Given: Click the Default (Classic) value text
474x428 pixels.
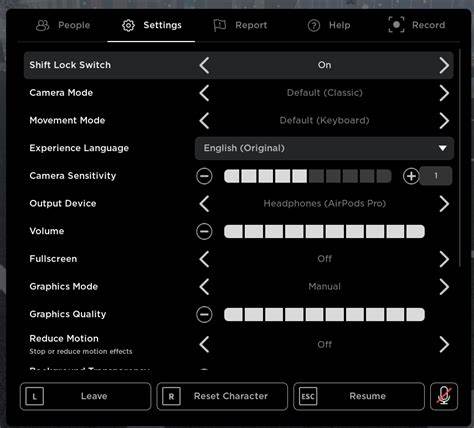Looking at the screenshot, I should click(324, 93).
